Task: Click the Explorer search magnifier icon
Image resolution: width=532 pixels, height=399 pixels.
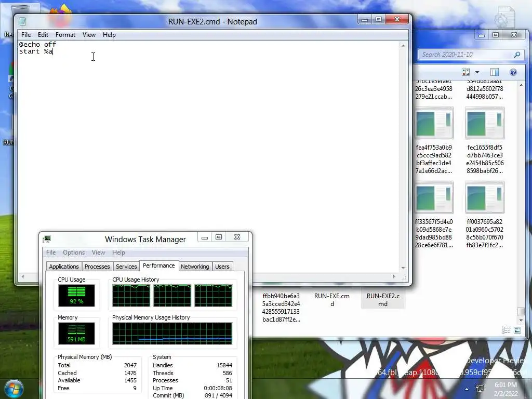Action: (x=517, y=55)
